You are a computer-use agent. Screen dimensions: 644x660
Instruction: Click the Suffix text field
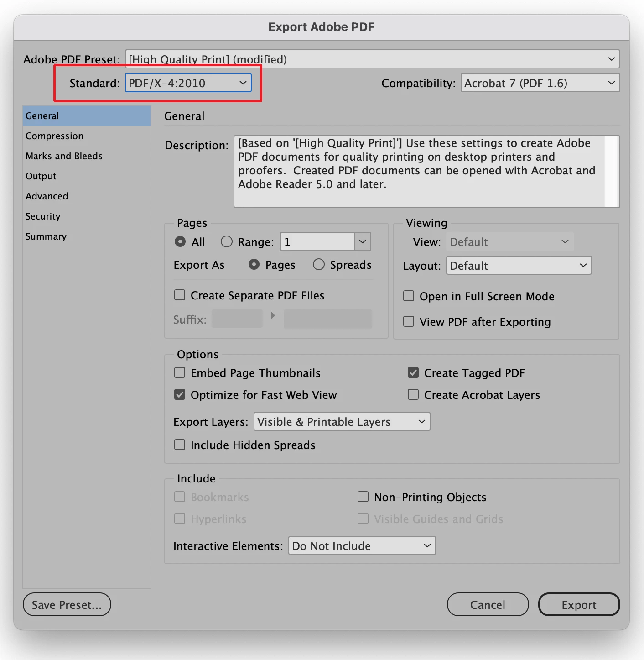238,319
